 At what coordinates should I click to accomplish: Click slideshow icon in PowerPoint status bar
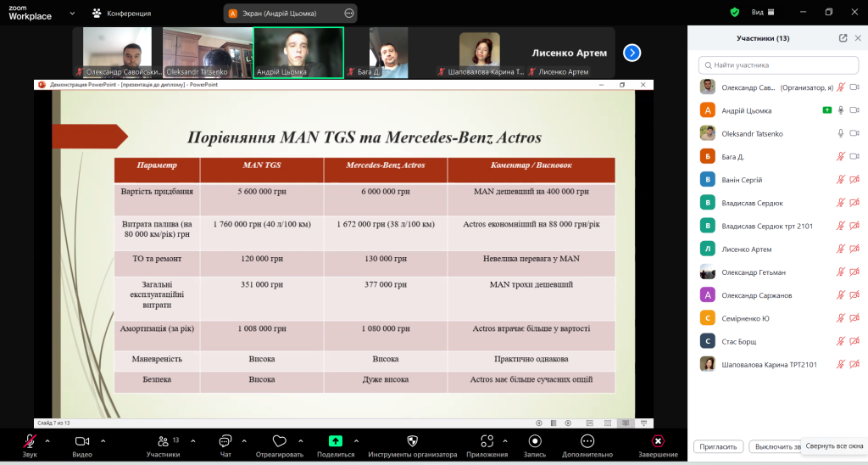click(x=644, y=423)
